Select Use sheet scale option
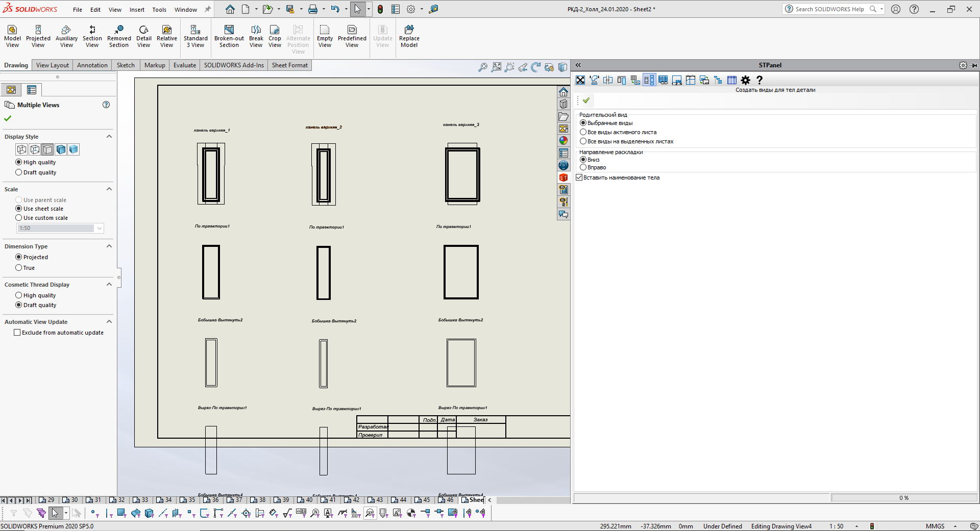The height and width of the screenshot is (531, 980). click(x=19, y=209)
